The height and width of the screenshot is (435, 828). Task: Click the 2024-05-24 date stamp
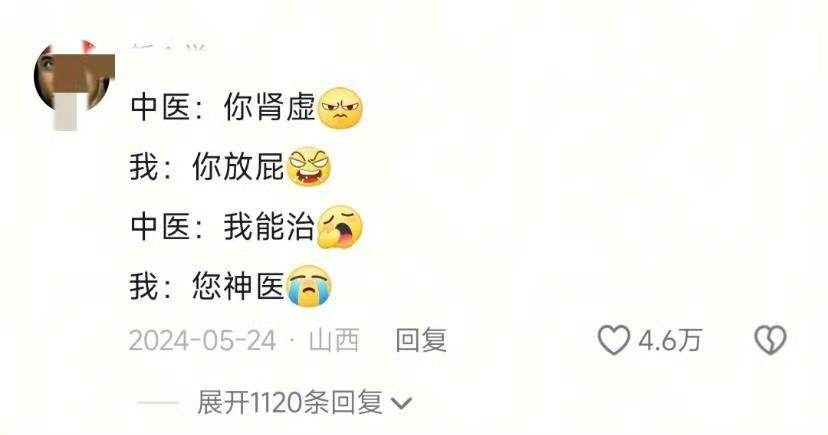pos(203,340)
